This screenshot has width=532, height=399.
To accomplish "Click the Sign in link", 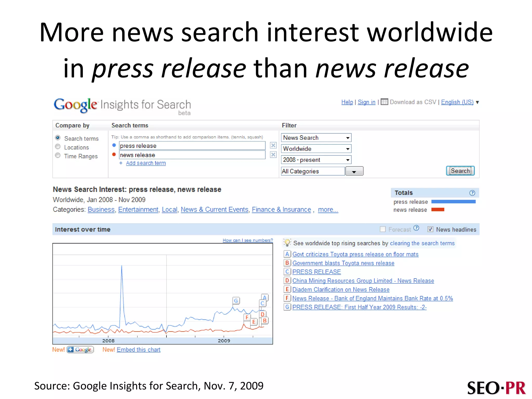I will point(367,102).
